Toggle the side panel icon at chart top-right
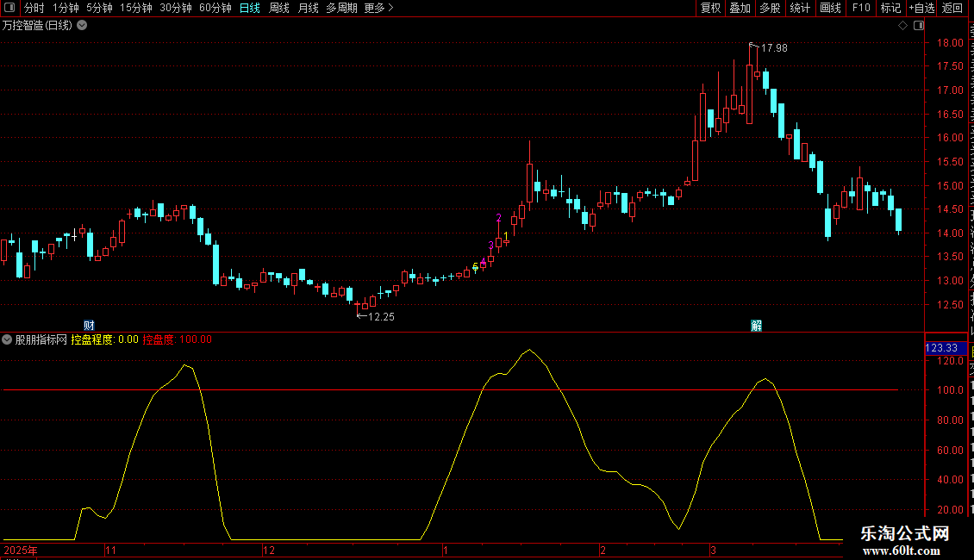This screenshot has width=974, height=560. click(x=919, y=26)
